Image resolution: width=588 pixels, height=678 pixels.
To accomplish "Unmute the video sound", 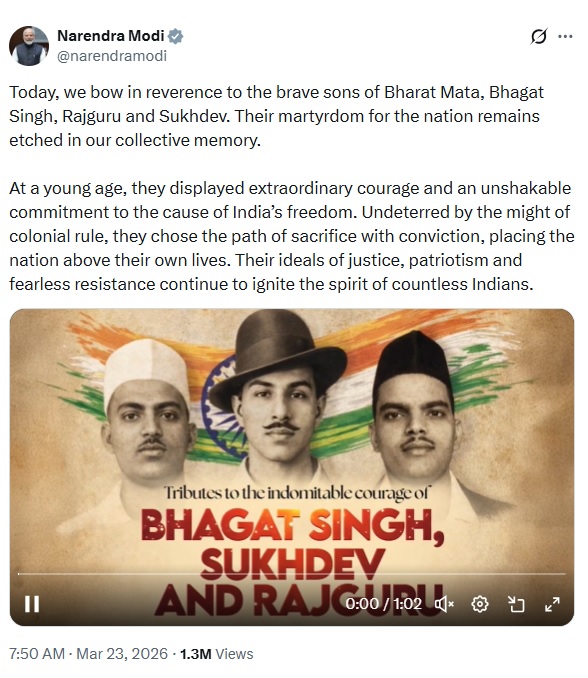I will (444, 604).
